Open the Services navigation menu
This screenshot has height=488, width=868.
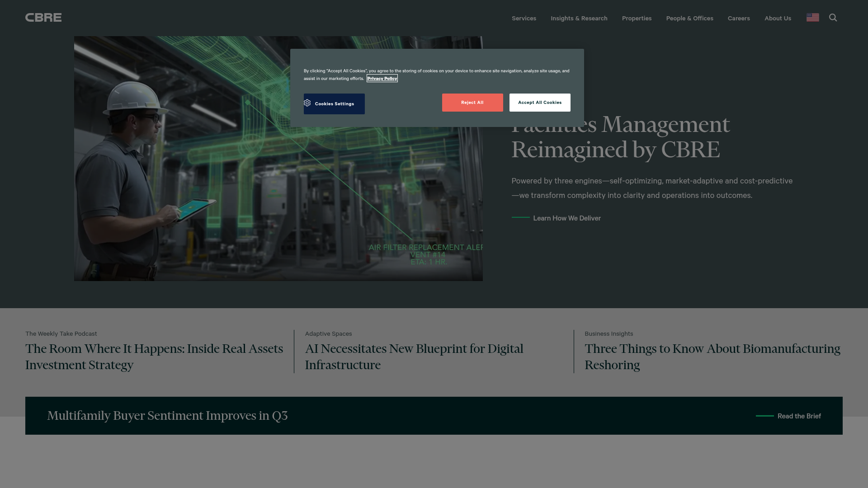[x=524, y=18]
